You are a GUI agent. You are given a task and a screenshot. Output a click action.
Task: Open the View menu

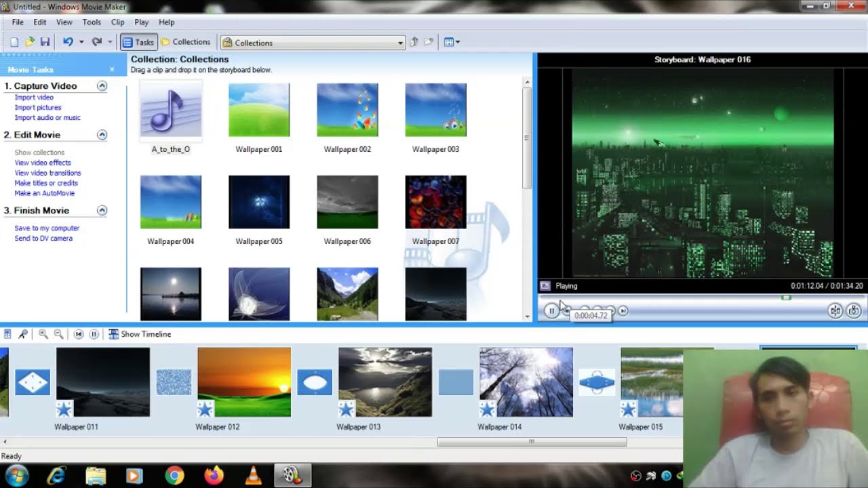click(x=64, y=22)
